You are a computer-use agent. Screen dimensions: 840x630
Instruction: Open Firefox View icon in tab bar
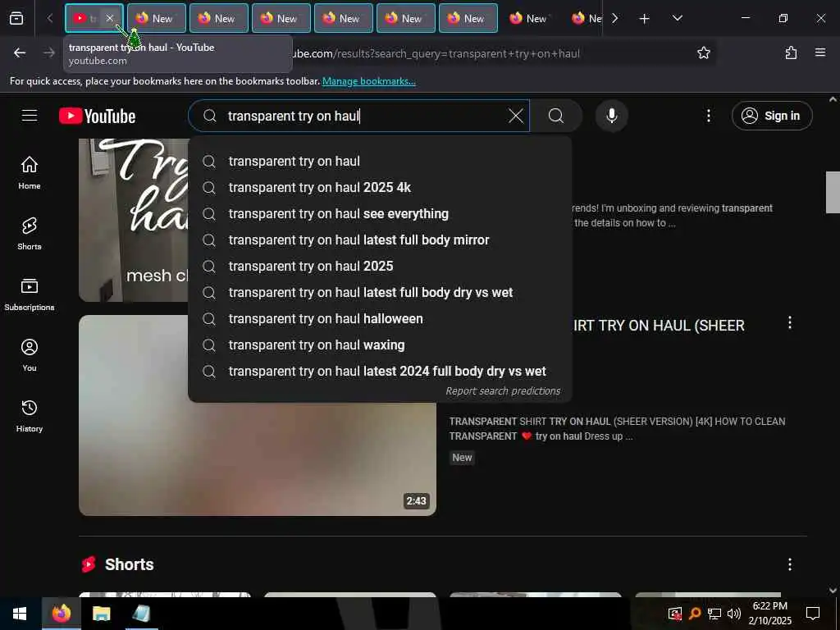(16, 18)
